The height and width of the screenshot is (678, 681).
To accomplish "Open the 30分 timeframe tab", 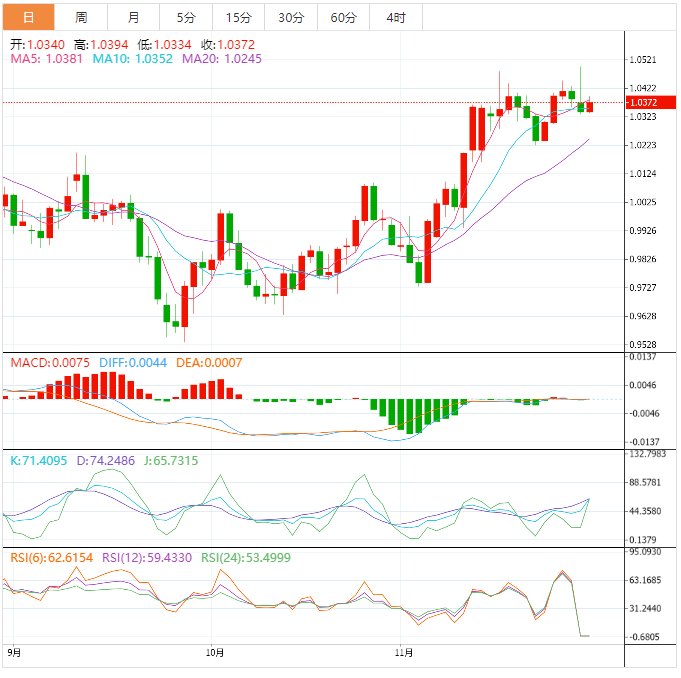I will point(291,17).
